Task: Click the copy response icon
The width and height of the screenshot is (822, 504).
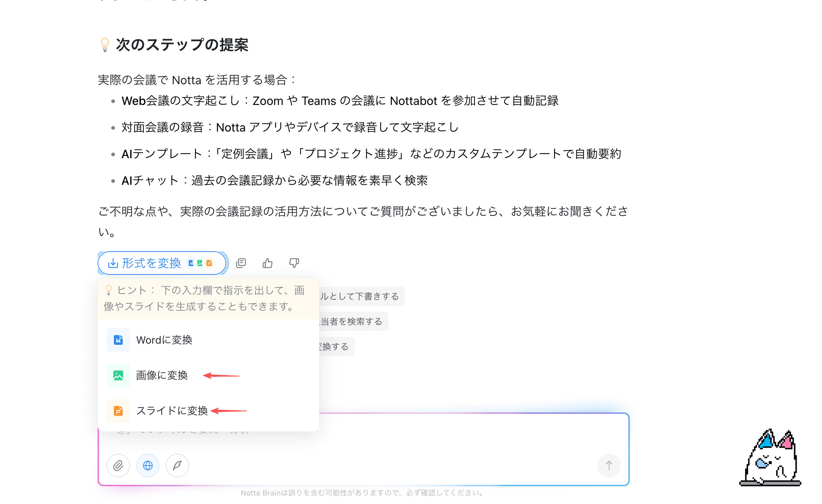Action: 241,263
